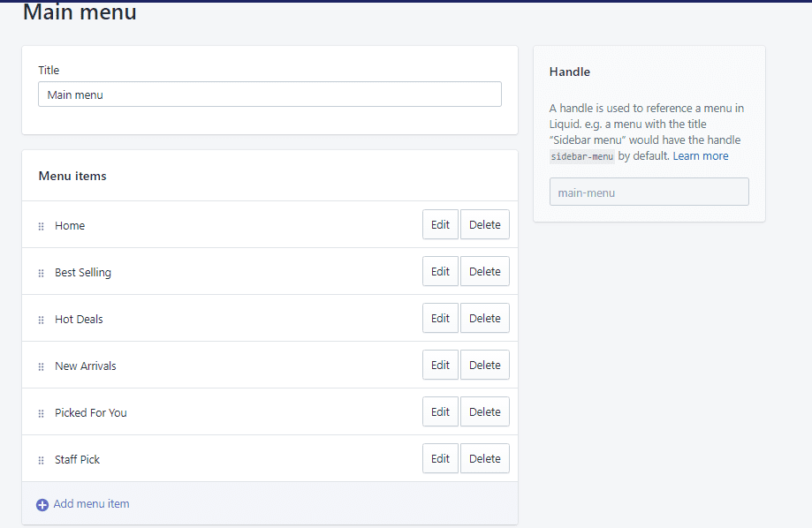This screenshot has height=528, width=812.
Task: Select the Best Selling item label
Action: (83, 272)
